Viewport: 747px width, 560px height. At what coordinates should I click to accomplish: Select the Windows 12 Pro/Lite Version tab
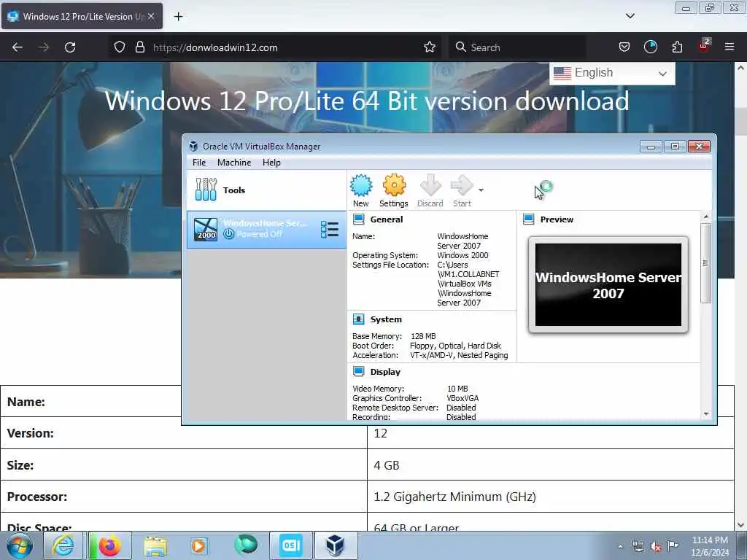(82, 16)
